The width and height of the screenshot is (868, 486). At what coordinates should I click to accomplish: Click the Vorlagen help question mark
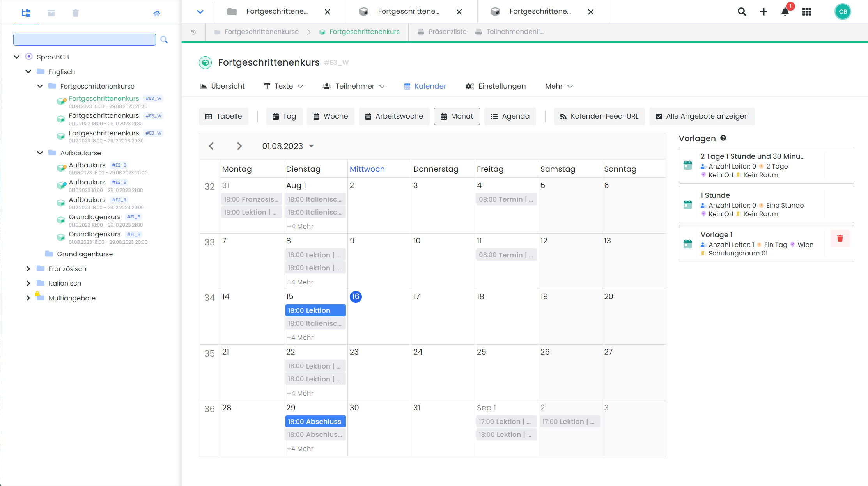click(x=723, y=138)
